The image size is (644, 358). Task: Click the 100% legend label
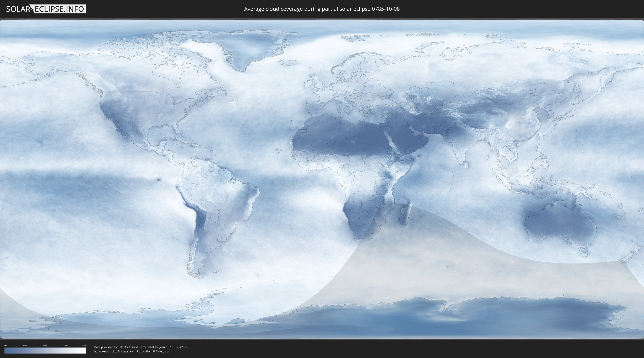click(83, 345)
